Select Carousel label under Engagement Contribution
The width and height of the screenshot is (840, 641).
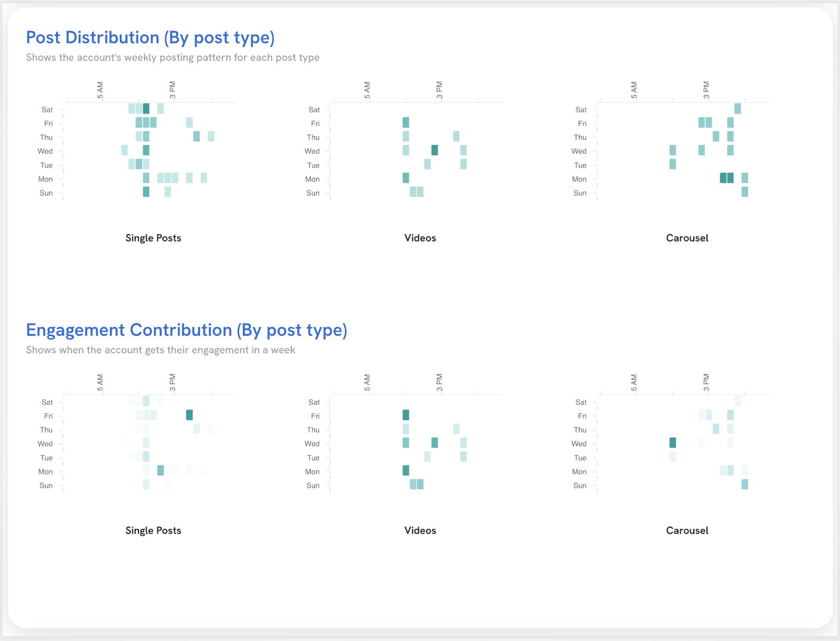pos(687,531)
